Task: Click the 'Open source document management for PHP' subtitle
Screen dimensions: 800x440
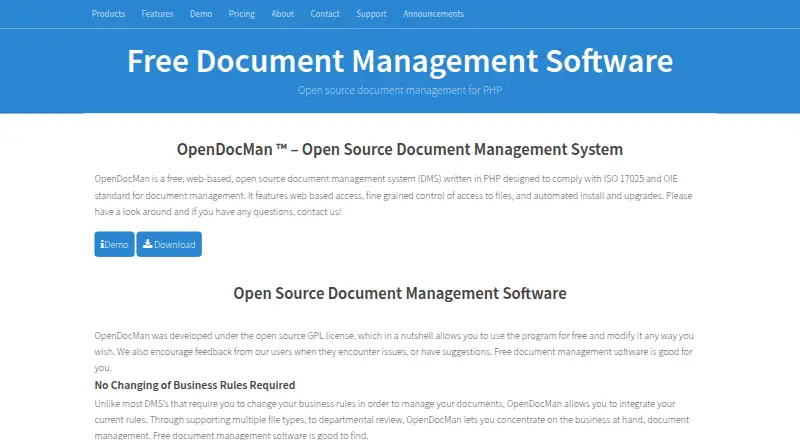Action: click(400, 90)
